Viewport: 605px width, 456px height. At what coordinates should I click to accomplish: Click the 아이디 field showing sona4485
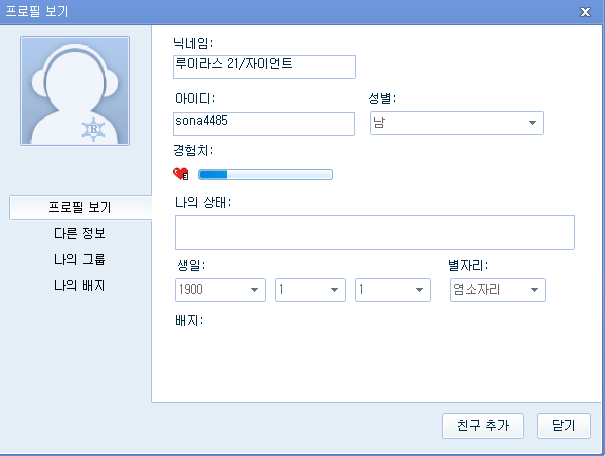(x=264, y=123)
